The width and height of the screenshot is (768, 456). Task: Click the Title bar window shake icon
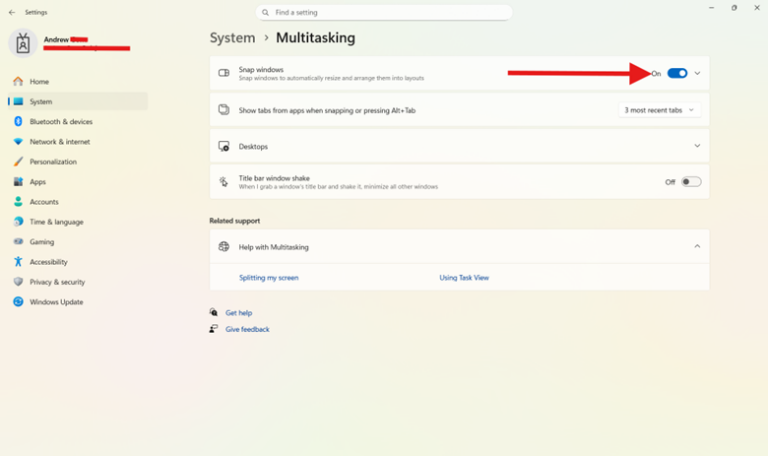[x=224, y=182]
